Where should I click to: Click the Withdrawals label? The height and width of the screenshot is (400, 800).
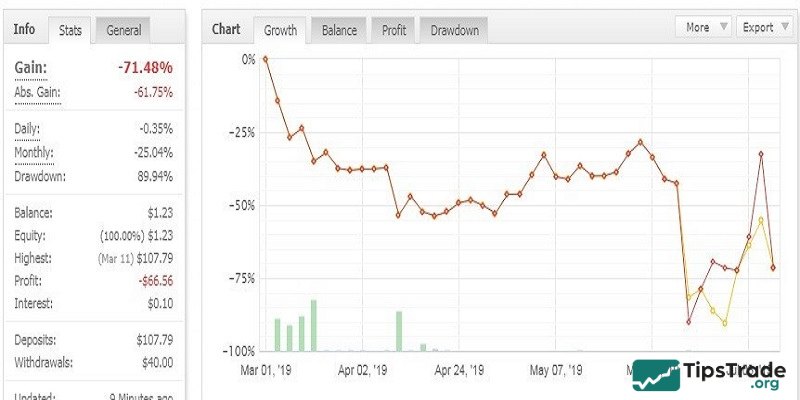click(44, 362)
